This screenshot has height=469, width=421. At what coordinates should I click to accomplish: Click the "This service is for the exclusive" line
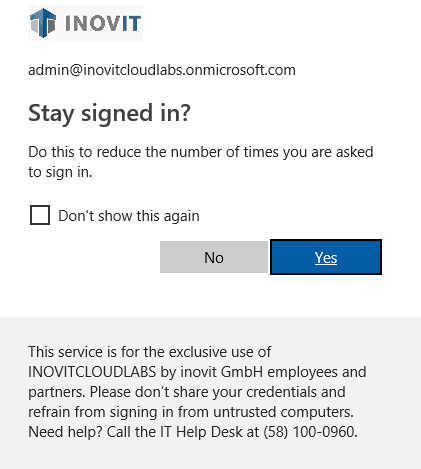coord(150,352)
